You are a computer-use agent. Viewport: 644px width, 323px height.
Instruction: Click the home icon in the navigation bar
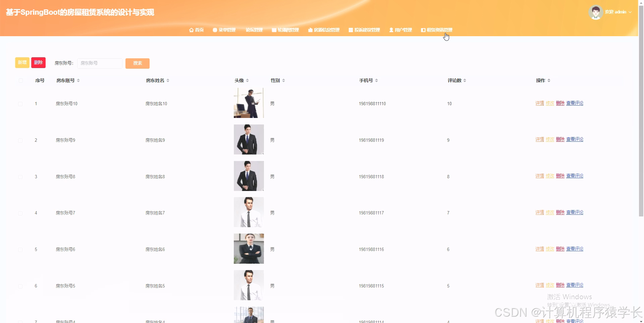coord(192,30)
